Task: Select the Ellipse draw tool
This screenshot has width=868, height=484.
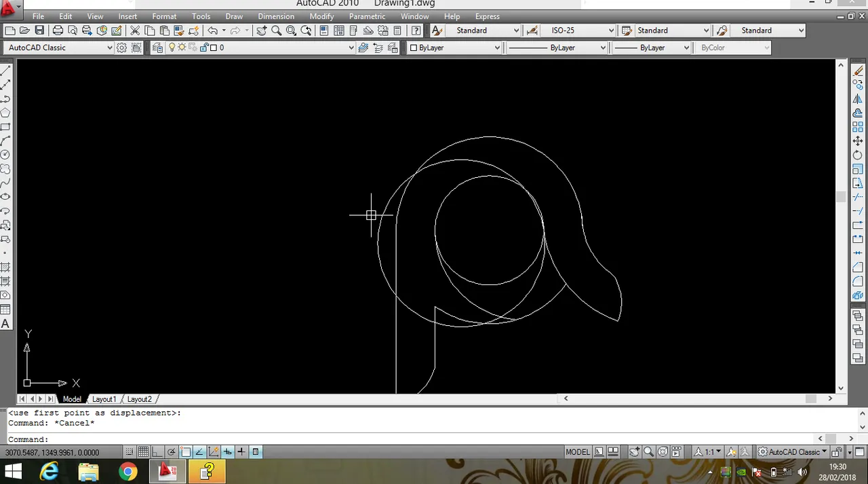Action: [5, 197]
